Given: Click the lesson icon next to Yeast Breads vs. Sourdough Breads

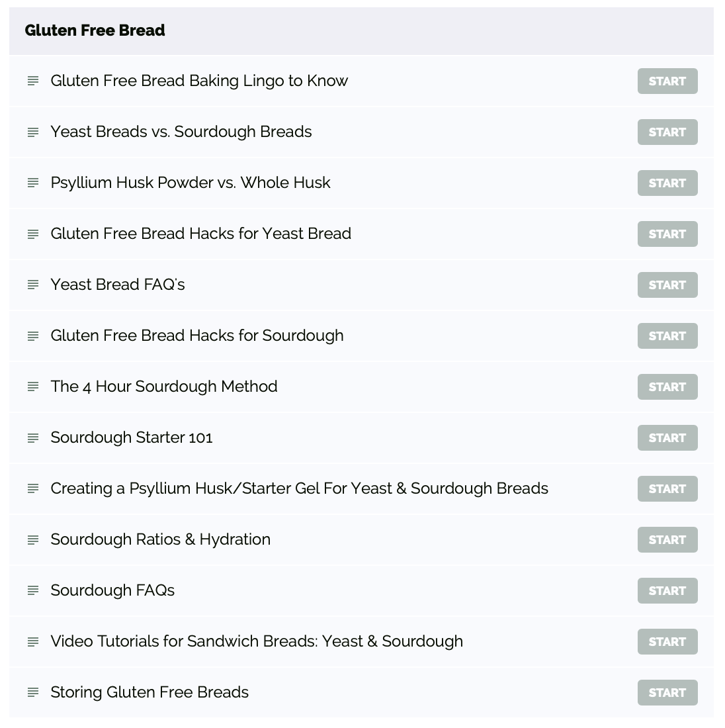Looking at the screenshot, I should (33, 132).
